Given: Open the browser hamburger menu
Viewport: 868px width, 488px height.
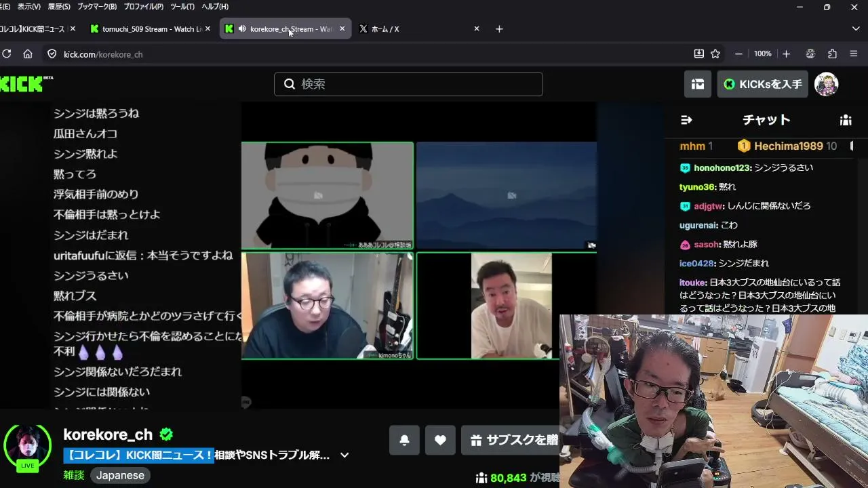Looking at the screenshot, I should [854, 54].
